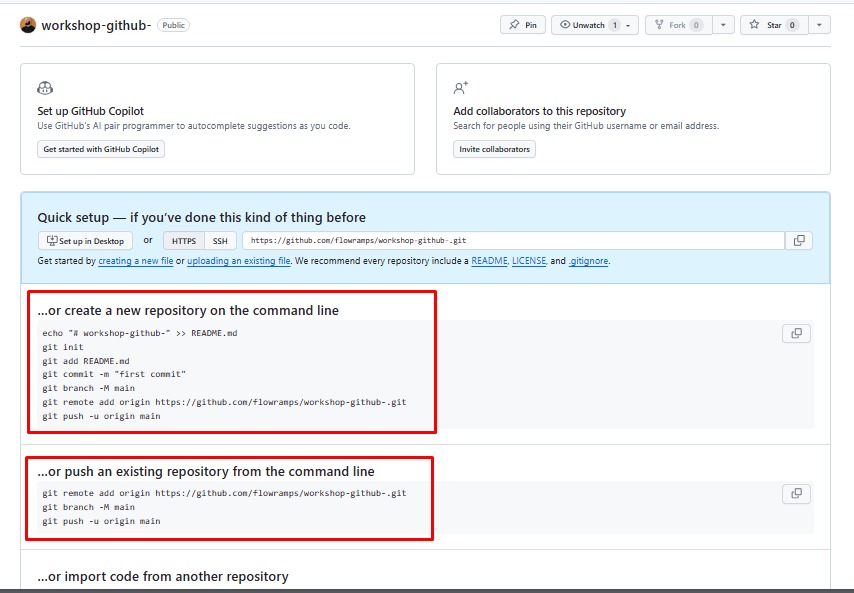
Task: Select the HTTPS clone option
Action: point(184,241)
